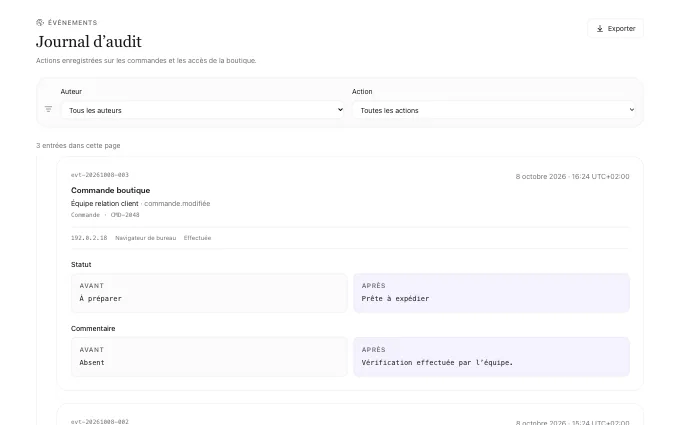Screen dimensions: 680x425
Task: Click the Prête à expédier value
Action: 396,298
